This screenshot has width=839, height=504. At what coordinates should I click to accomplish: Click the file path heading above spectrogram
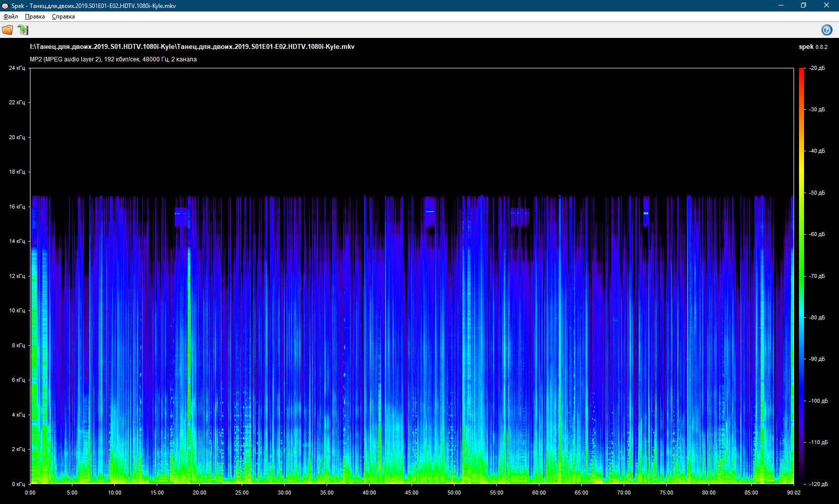tap(192, 46)
